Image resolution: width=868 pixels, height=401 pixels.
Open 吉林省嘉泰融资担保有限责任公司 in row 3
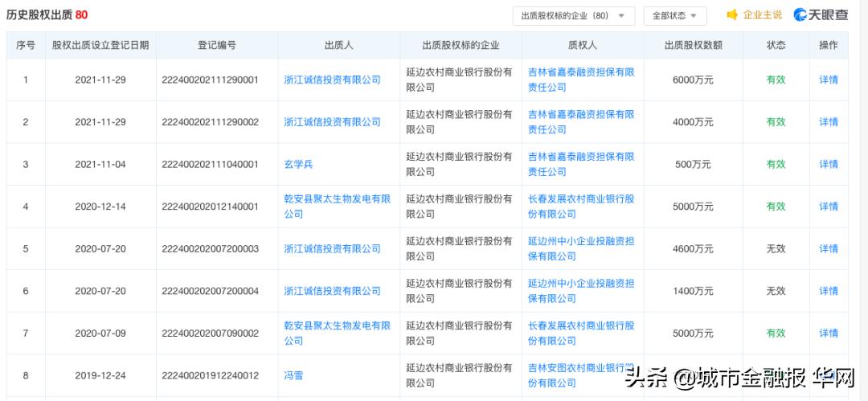coord(581,164)
